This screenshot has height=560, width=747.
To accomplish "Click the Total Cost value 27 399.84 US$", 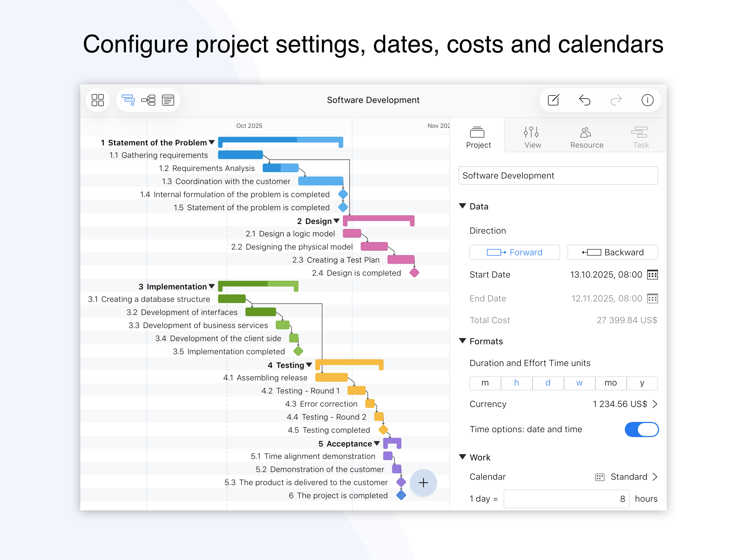I will coord(627,320).
